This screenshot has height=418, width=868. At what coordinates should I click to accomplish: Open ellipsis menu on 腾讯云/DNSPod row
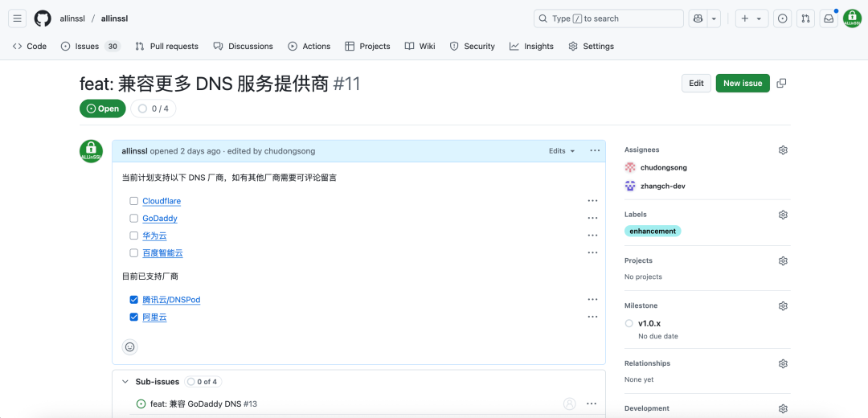pyautogui.click(x=593, y=300)
